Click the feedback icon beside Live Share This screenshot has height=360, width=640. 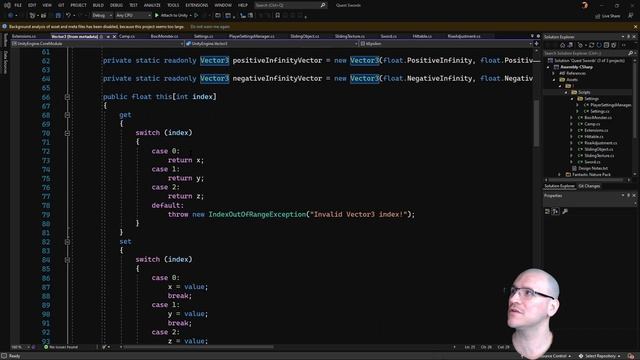630,16
